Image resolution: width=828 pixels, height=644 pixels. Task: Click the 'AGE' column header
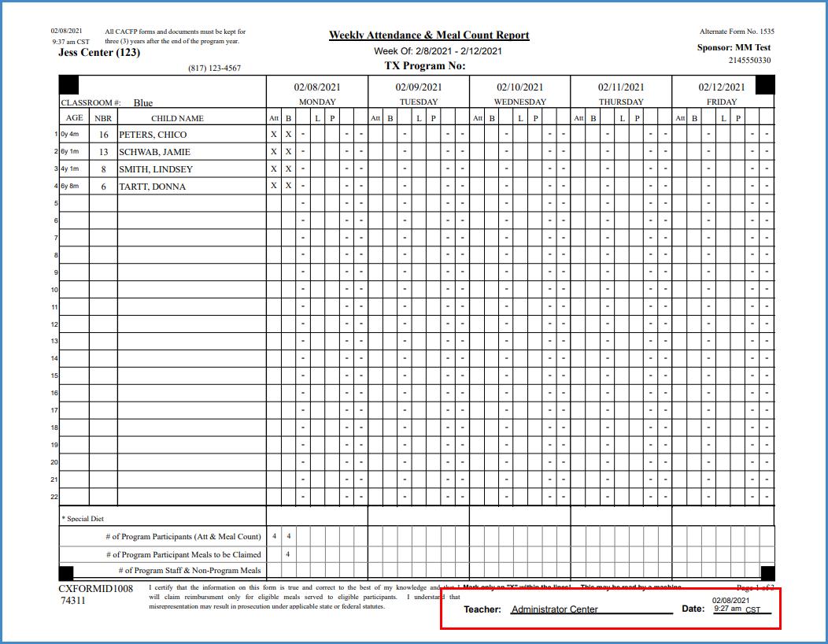click(x=75, y=118)
